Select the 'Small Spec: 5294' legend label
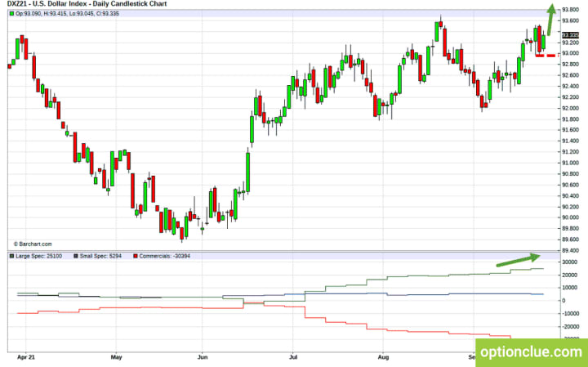 click(100, 256)
